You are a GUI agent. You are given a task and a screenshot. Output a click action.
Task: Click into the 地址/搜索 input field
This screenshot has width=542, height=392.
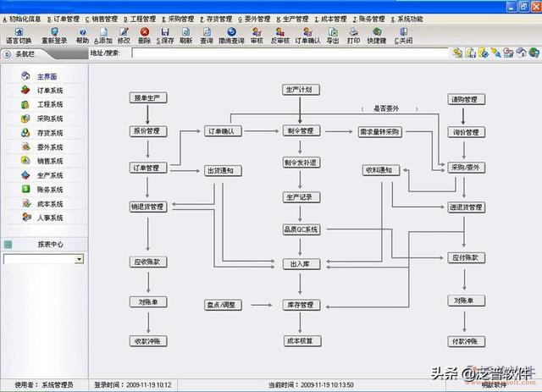(290, 53)
